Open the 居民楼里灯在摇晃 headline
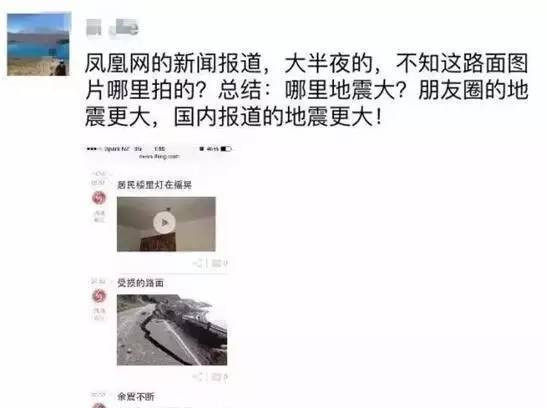 click(154, 185)
